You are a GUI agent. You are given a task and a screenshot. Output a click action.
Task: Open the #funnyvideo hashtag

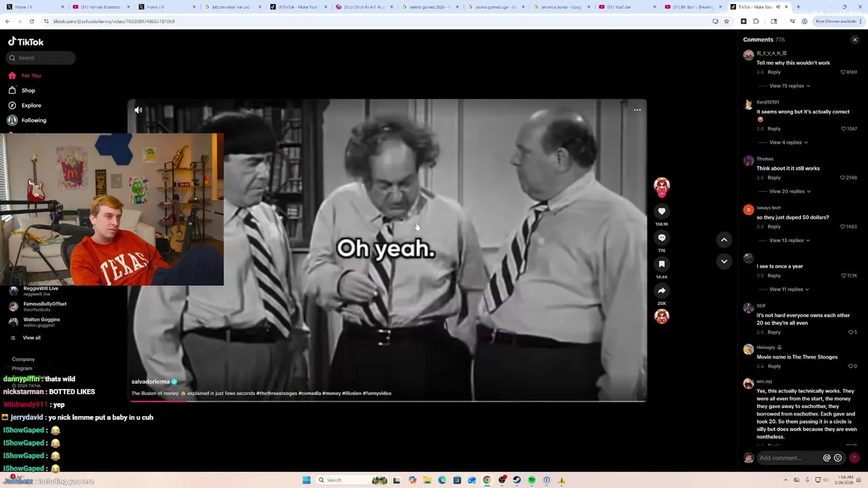point(377,393)
